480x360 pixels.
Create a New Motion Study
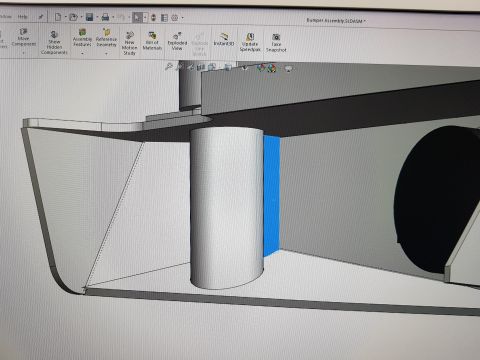129,43
